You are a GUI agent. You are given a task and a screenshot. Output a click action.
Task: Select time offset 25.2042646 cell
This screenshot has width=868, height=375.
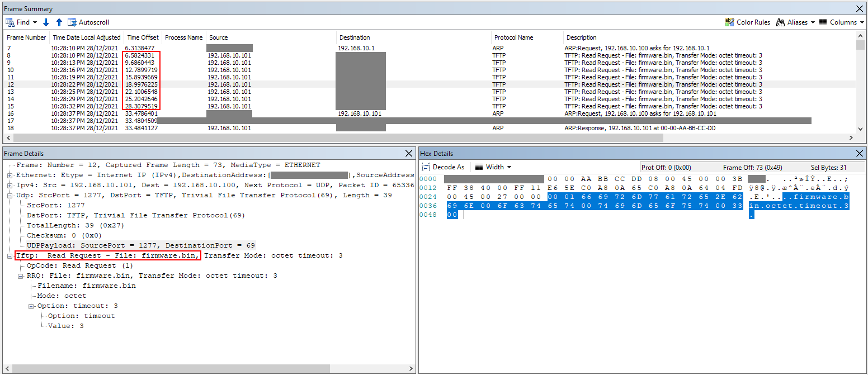pos(141,99)
